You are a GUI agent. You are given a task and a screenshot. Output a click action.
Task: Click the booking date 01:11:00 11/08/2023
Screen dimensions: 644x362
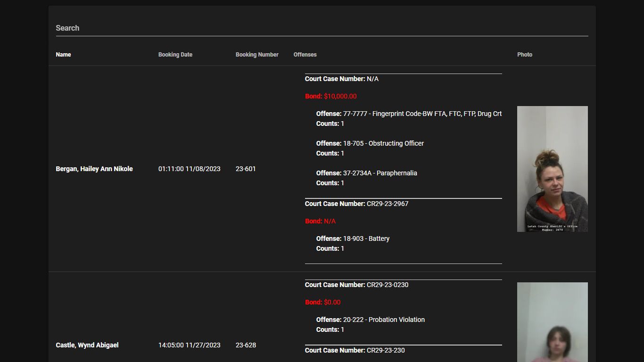tap(189, 169)
